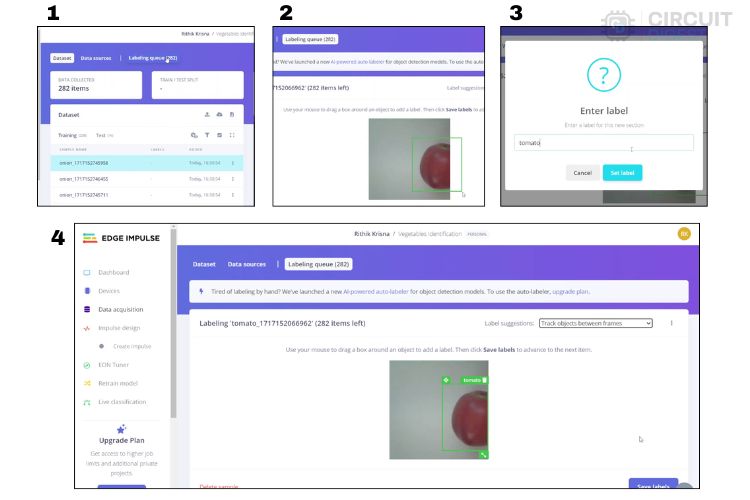The width and height of the screenshot is (750, 500).
Task: Click upload data icon in Dataset header
Action: [x=207, y=115]
